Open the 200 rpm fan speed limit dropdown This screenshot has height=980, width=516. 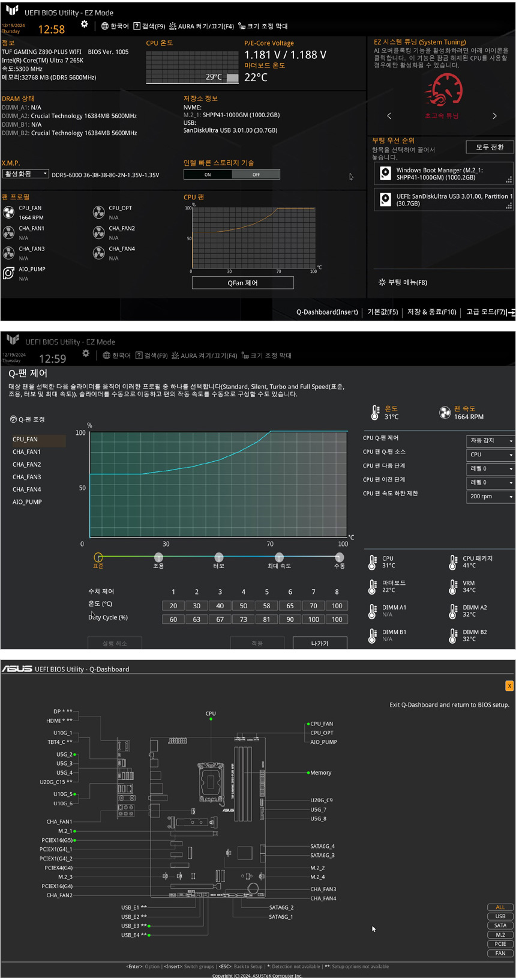coord(490,497)
